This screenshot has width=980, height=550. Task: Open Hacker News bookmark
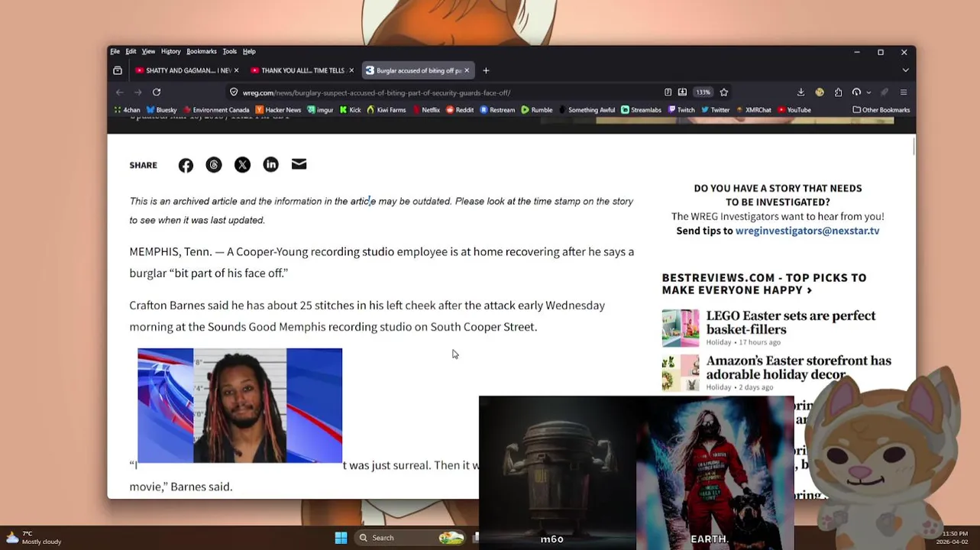pyautogui.click(x=278, y=110)
